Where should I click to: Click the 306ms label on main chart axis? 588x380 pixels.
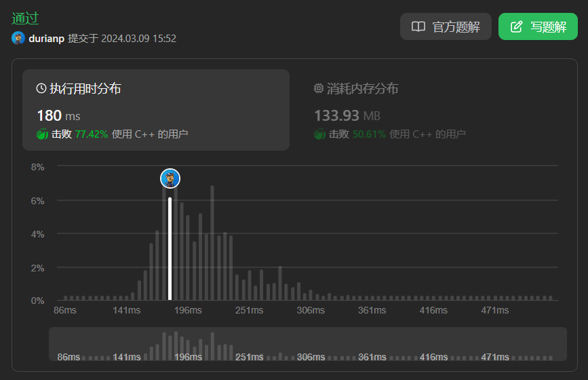tap(311, 310)
